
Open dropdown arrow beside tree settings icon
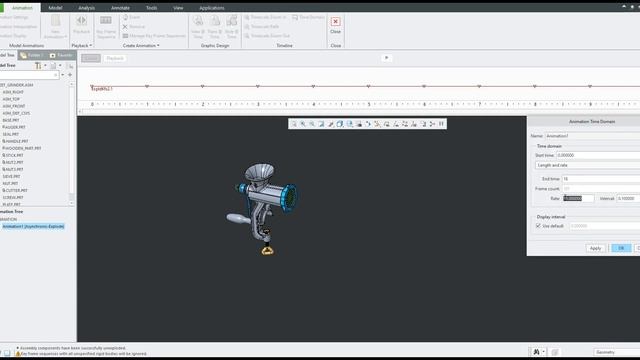point(45,65)
